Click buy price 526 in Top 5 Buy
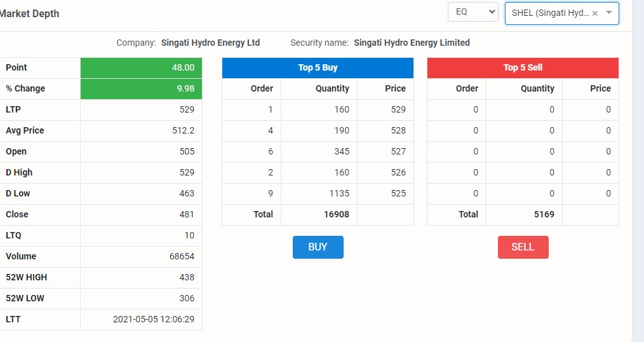Viewport: 644px width, 342px height. point(398,172)
